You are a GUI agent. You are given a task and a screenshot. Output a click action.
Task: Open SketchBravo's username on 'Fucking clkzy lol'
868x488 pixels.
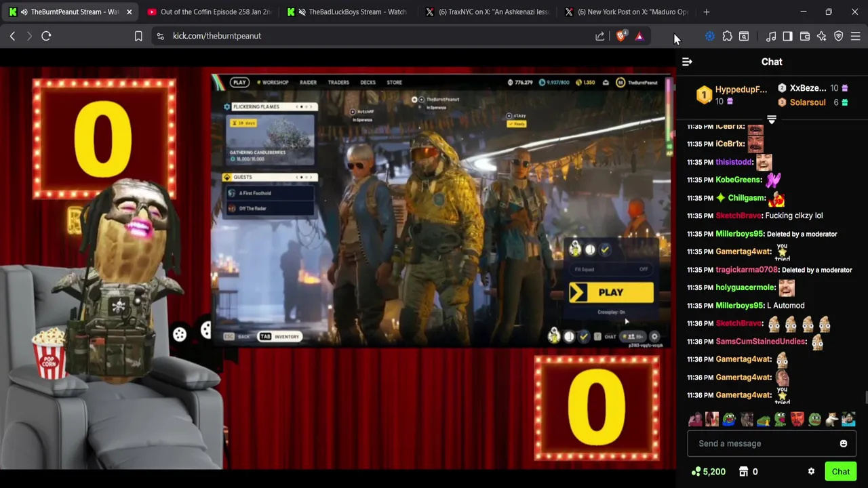[738, 216]
